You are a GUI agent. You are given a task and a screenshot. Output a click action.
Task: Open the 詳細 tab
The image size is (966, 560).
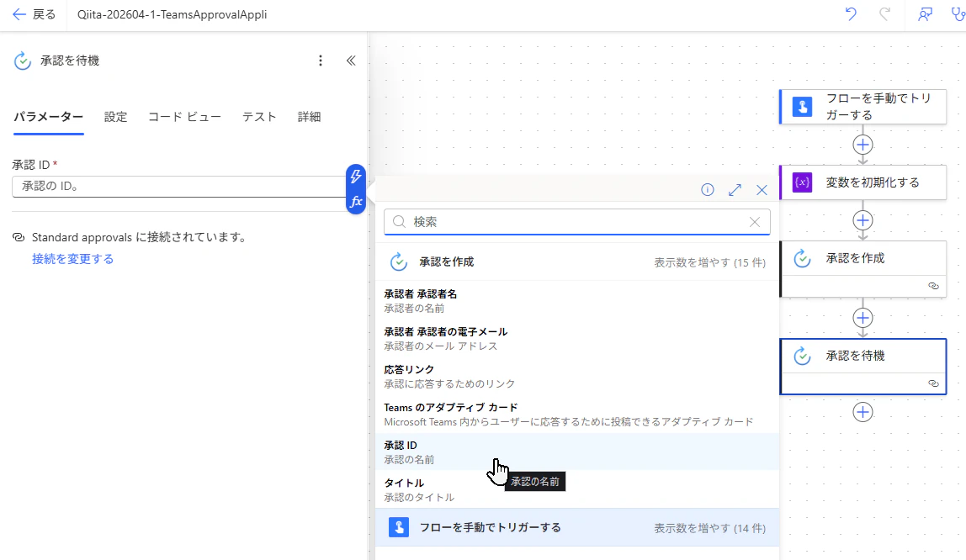pos(310,117)
